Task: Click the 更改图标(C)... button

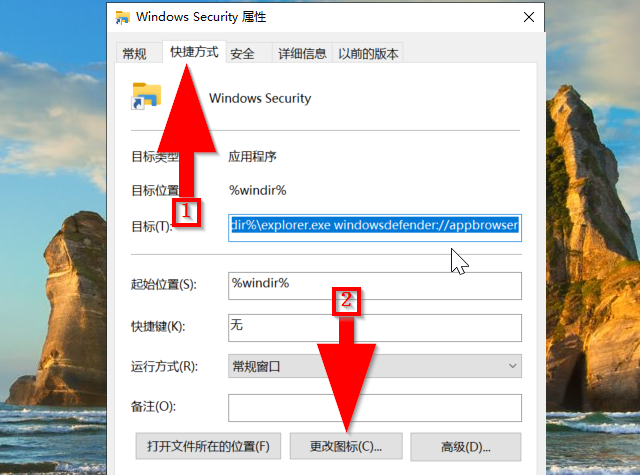Action: click(x=346, y=446)
